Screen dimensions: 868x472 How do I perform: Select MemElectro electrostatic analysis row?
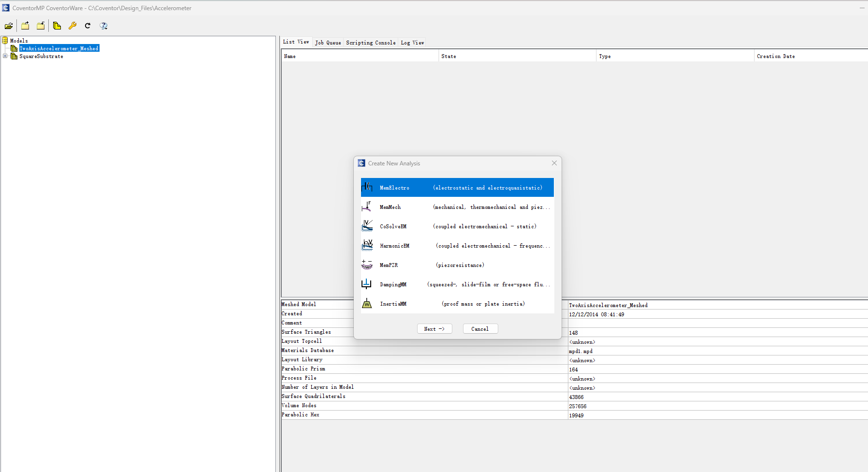click(457, 187)
